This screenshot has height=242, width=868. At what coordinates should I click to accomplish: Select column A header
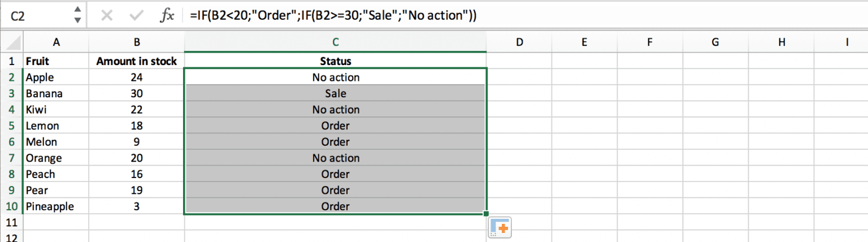(x=56, y=42)
